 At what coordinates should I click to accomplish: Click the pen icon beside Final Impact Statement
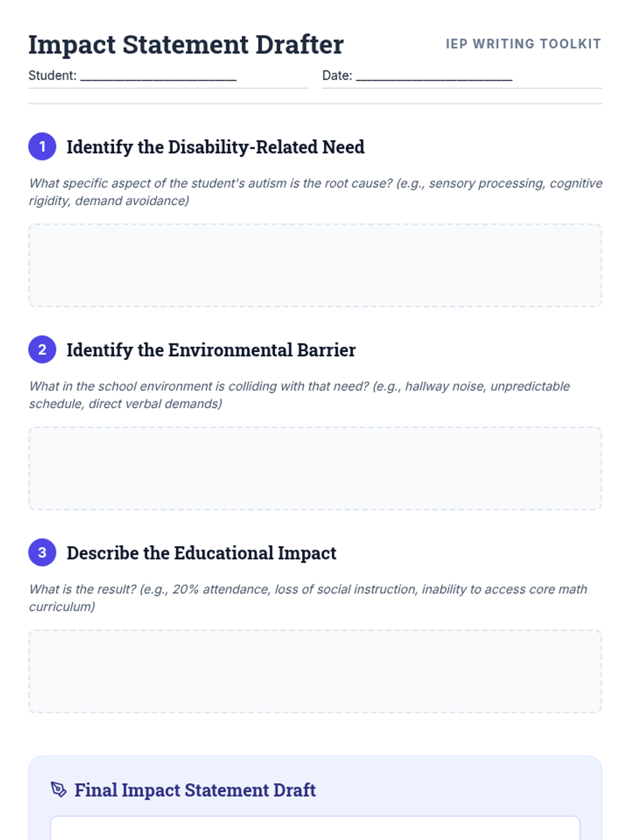tap(59, 790)
